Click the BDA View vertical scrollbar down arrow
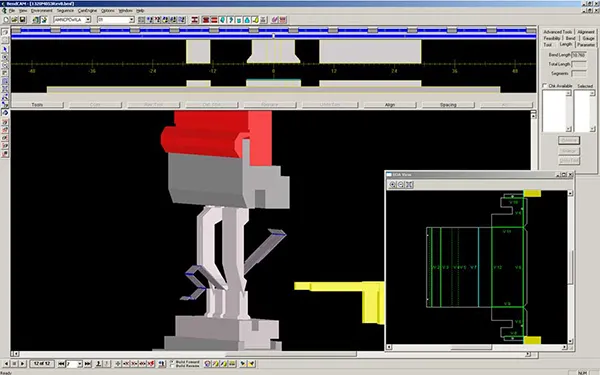The height and width of the screenshot is (375, 600). (x=570, y=341)
